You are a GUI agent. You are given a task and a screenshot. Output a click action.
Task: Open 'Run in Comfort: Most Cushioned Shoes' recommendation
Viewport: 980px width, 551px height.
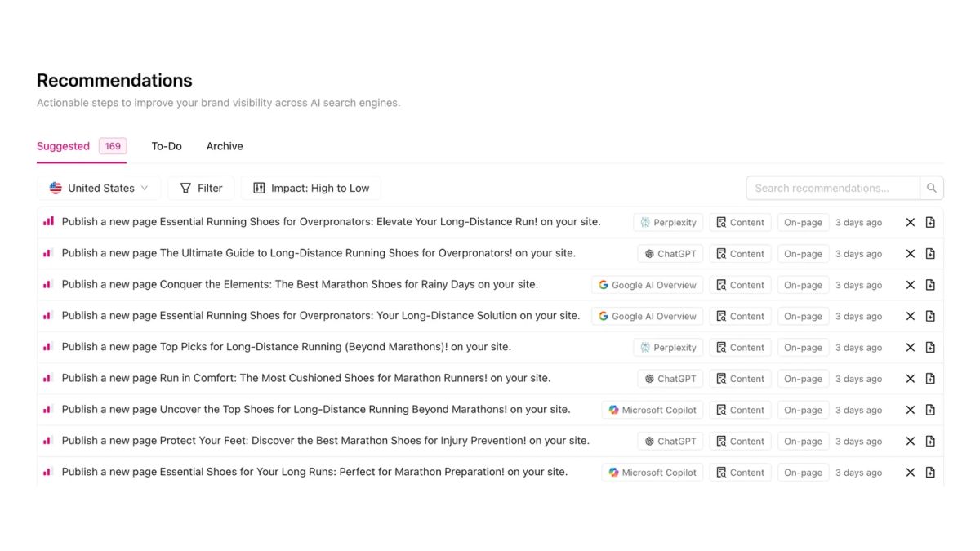tap(306, 378)
